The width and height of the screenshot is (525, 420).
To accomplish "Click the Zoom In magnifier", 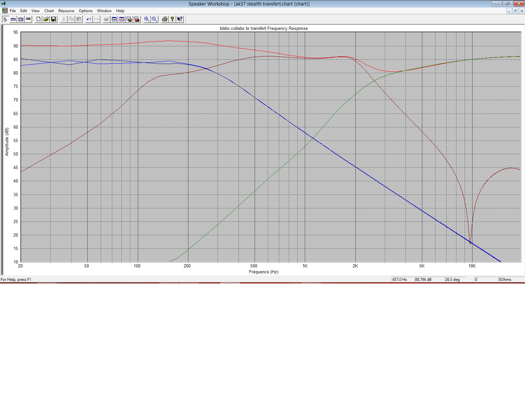I will point(147,19).
